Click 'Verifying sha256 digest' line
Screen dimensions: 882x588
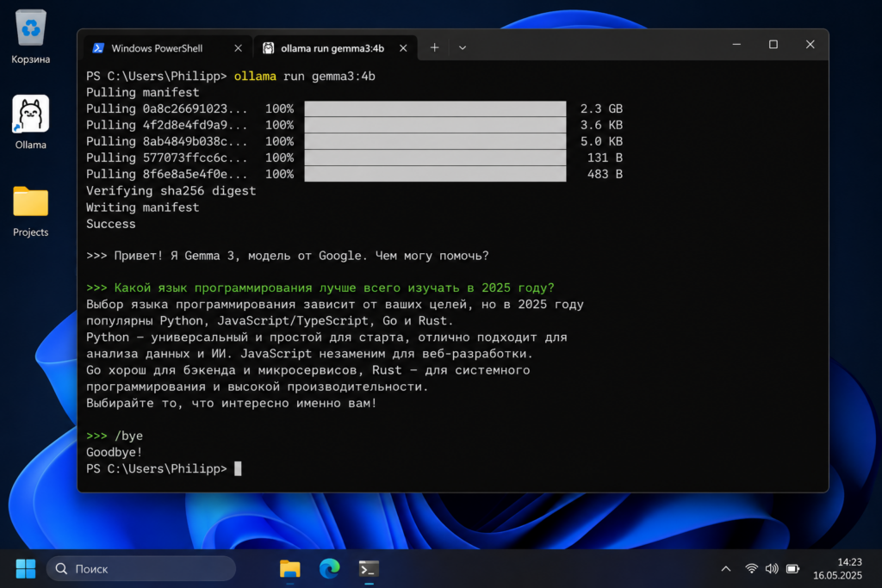coord(171,191)
